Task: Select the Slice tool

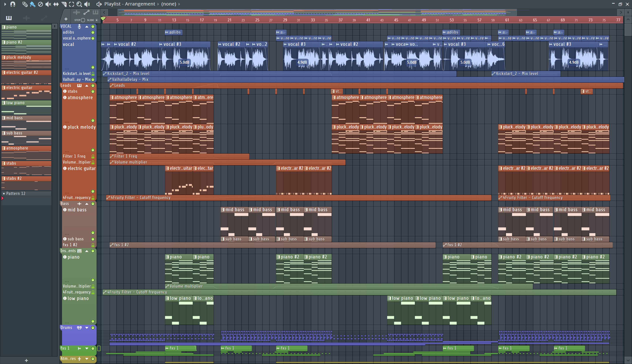Action: [x=64, y=4]
